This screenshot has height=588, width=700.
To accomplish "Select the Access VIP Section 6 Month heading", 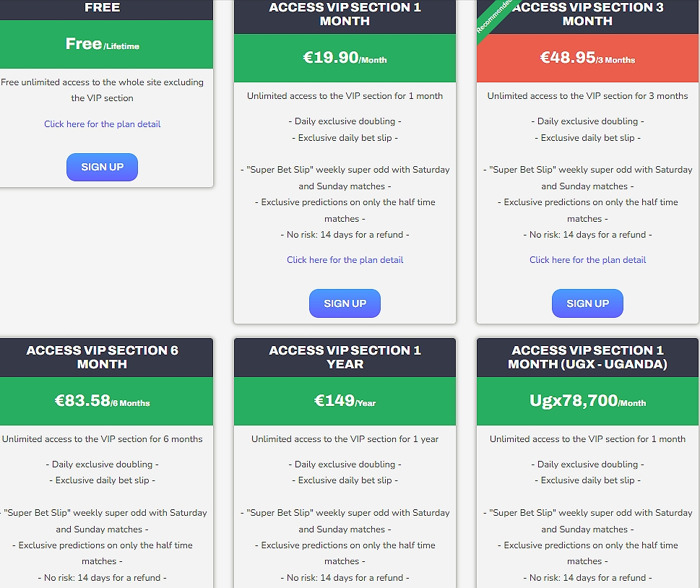I will [x=102, y=357].
